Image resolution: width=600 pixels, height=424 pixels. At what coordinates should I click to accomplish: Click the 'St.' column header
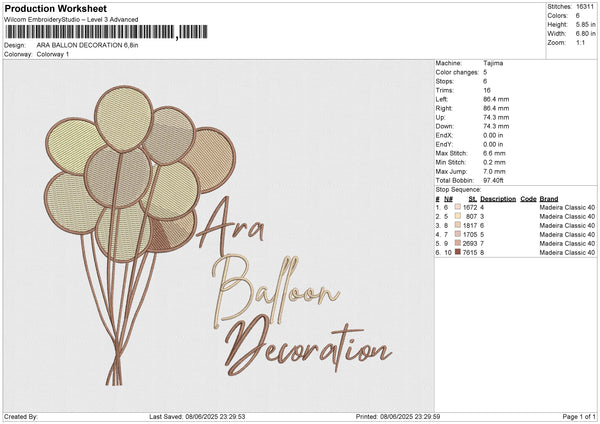point(473,199)
